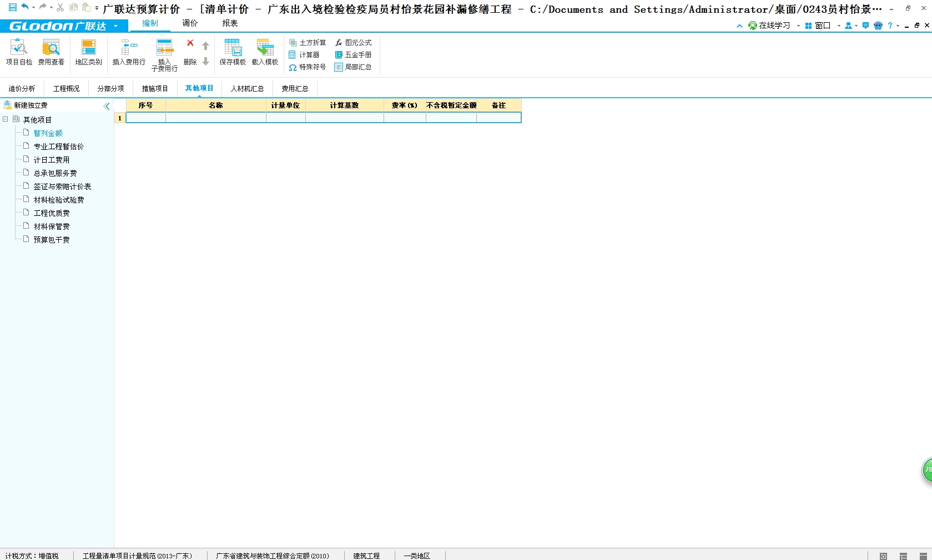Open the 计算器 calculator tool
The width and height of the screenshot is (932, 560).
pyautogui.click(x=304, y=55)
